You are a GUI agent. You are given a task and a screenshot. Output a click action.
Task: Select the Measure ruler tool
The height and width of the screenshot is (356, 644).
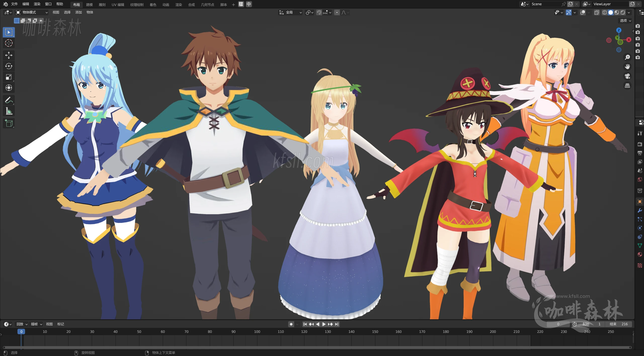9,111
